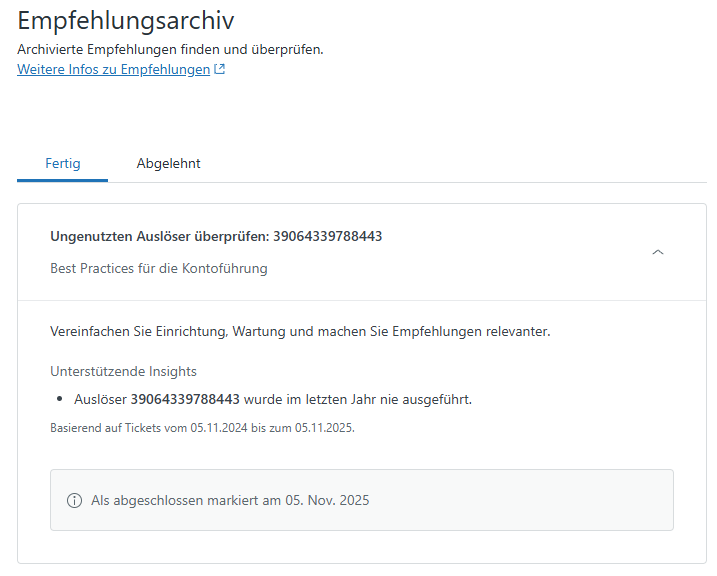Click the Archivierte Empfehlungen finden subtitle
The image size is (717, 576).
[x=170, y=49]
